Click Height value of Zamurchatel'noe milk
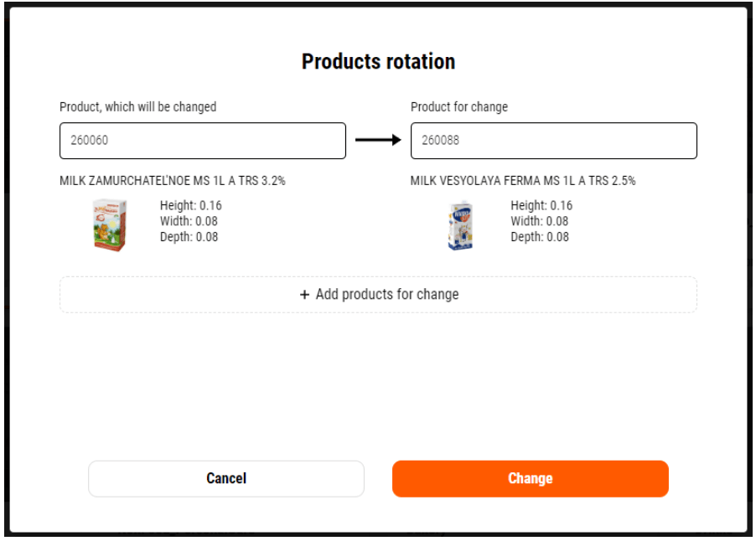The image size is (756, 541). tap(210, 205)
